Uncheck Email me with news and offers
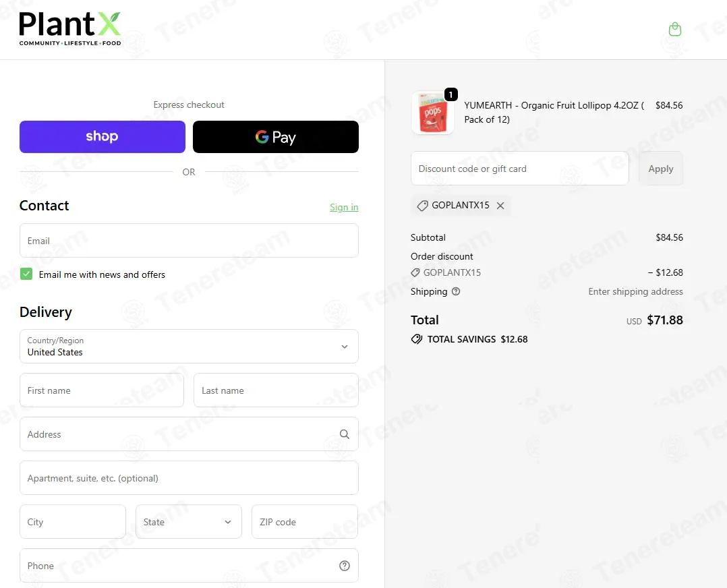The image size is (727, 588). 26,274
